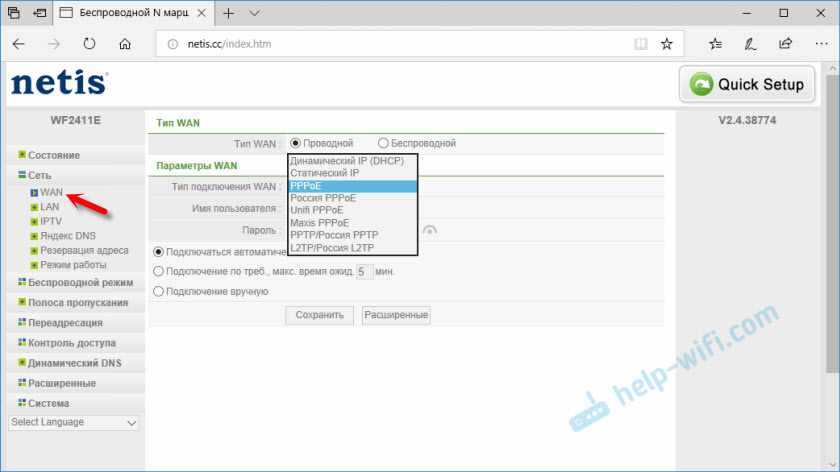Click the browser refresh icon
Viewport: 840px width, 472px height.
90,44
